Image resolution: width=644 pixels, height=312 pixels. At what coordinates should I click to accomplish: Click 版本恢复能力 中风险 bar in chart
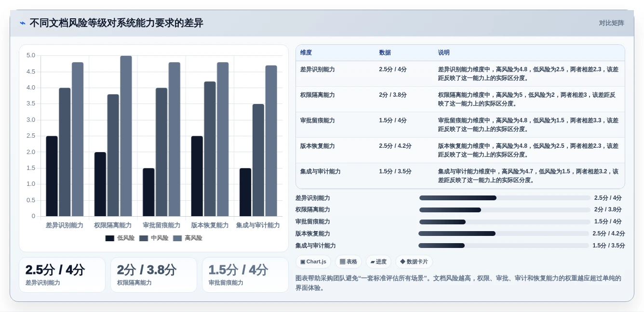coord(210,149)
